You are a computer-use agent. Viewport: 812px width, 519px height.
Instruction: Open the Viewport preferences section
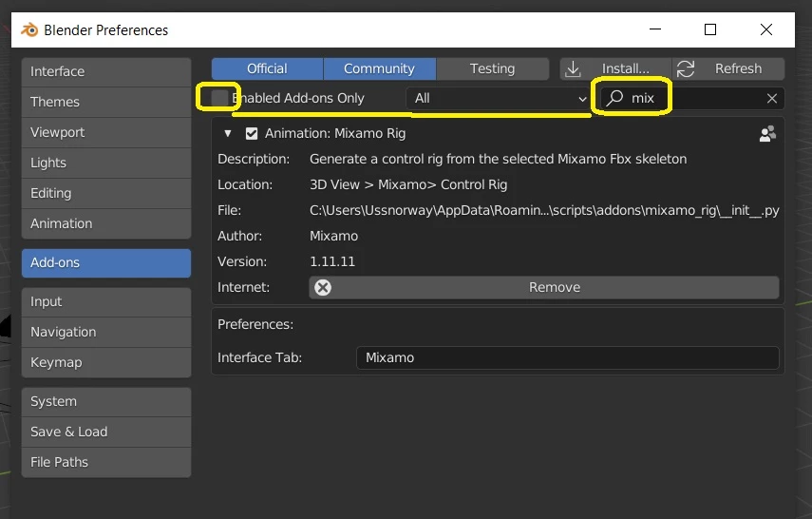point(106,133)
